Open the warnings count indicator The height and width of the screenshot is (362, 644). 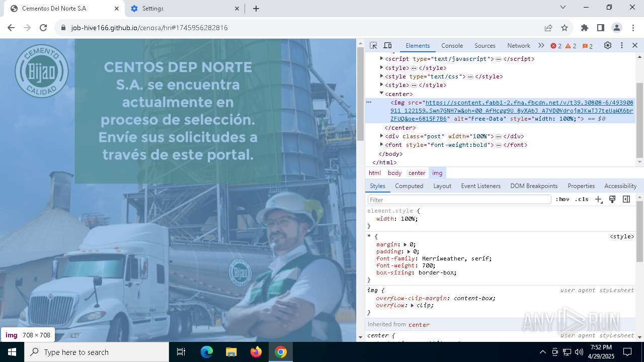pyautogui.click(x=571, y=46)
